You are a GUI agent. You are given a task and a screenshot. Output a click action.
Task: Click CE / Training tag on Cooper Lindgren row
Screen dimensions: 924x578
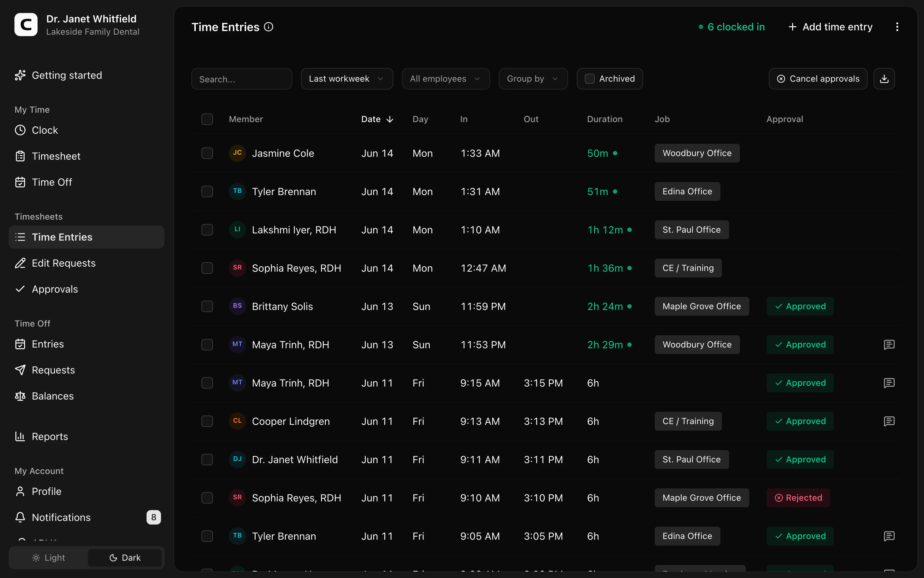coord(688,421)
